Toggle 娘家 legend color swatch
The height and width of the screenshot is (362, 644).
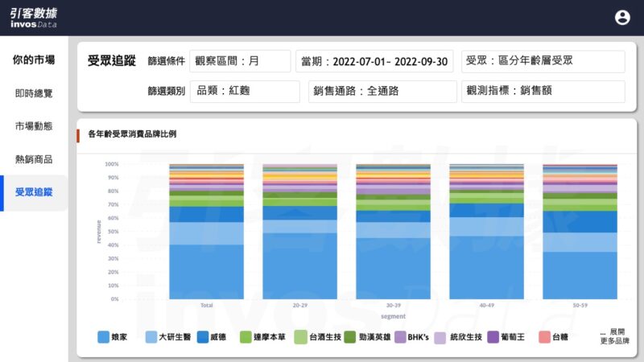pyautogui.click(x=103, y=337)
